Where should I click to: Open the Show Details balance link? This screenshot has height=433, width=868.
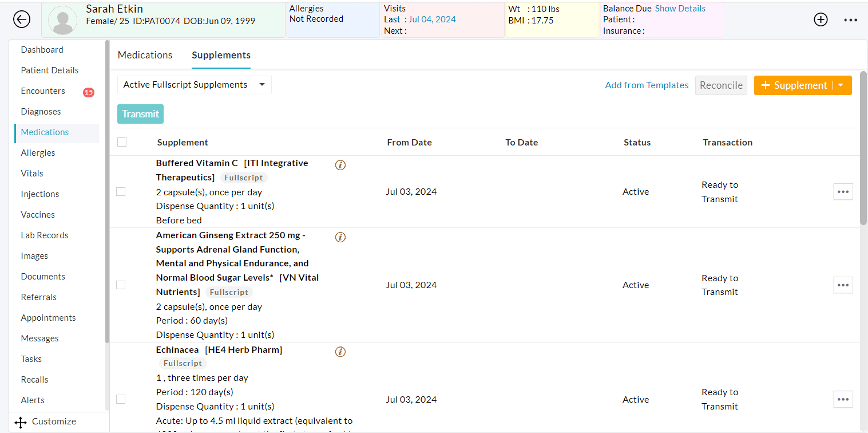(680, 8)
